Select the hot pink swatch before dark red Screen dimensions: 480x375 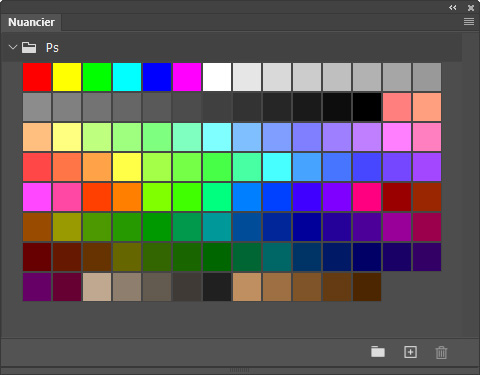point(367,197)
